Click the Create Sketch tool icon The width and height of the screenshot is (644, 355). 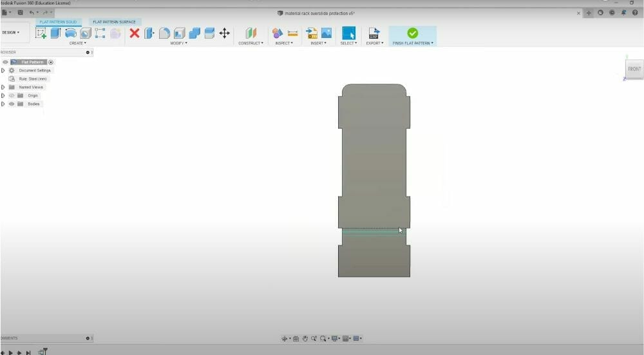pos(41,33)
